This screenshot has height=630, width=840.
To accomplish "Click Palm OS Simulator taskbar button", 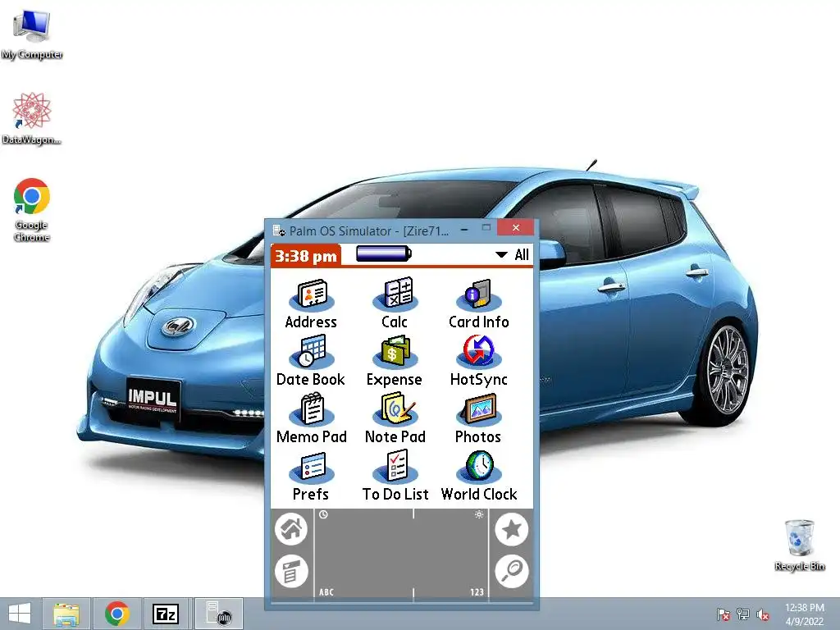I will click(x=218, y=614).
